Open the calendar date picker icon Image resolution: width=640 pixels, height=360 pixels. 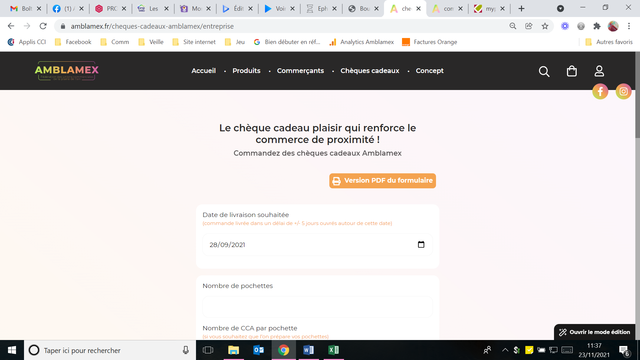421,244
